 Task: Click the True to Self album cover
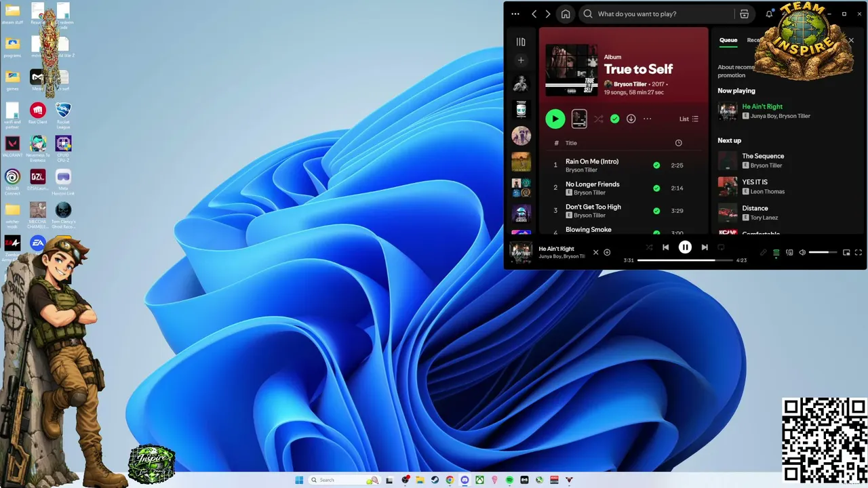(x=572, y=70)
